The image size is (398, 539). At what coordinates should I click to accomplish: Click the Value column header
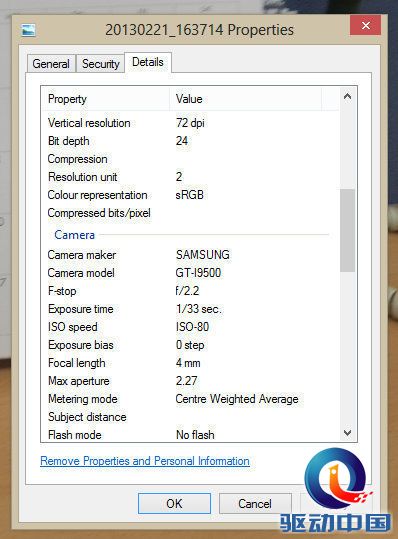pyautogui.click(x=245, y=99)
